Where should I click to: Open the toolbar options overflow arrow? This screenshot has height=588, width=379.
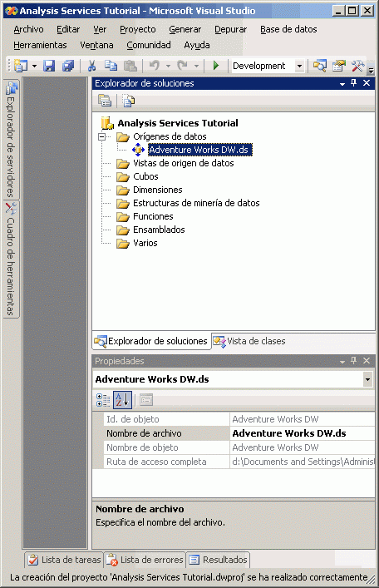pyautogui.click(x=371, y=70)
